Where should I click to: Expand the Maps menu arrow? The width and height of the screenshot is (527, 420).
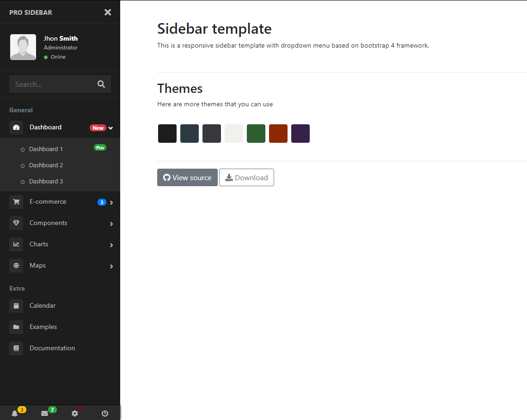(111, 266)
